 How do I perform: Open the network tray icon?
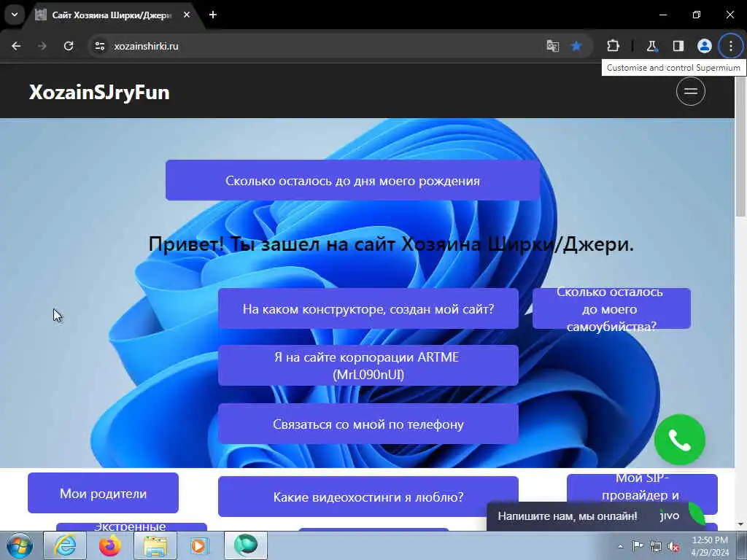click(x=656, y=546)
